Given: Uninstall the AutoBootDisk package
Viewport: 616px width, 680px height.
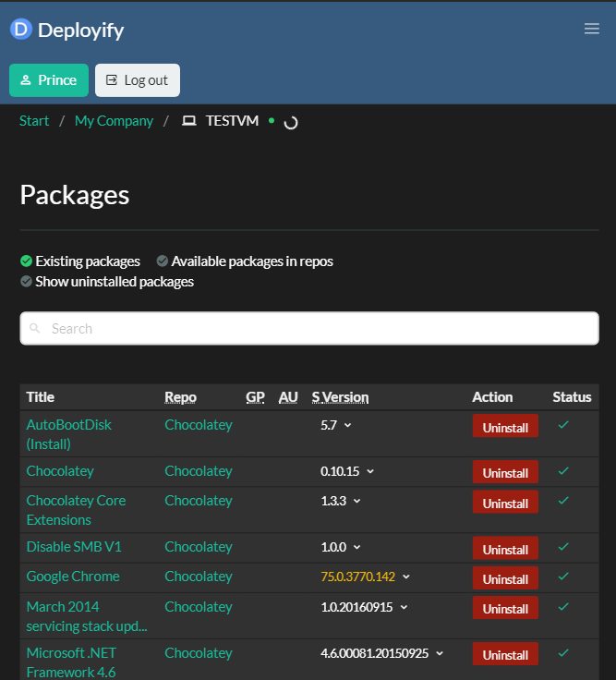Looking at the screenshot, I should pyautogui.click(x=505, y=426).
